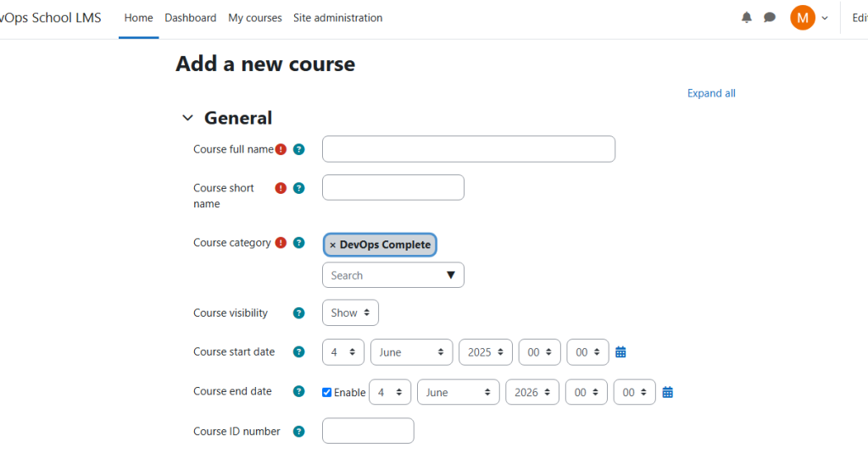Show help for Course visibility
Screen dimensions: 868x453
click(x=299, y=313)
